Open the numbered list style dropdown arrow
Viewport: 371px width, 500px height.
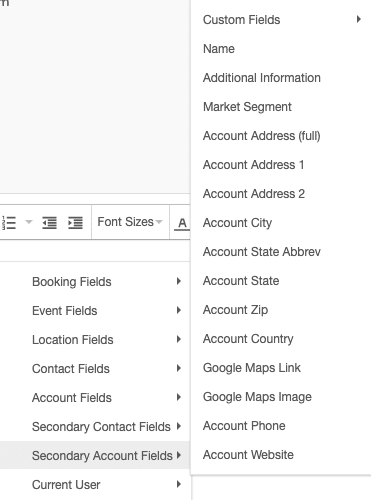click(29, 222)
